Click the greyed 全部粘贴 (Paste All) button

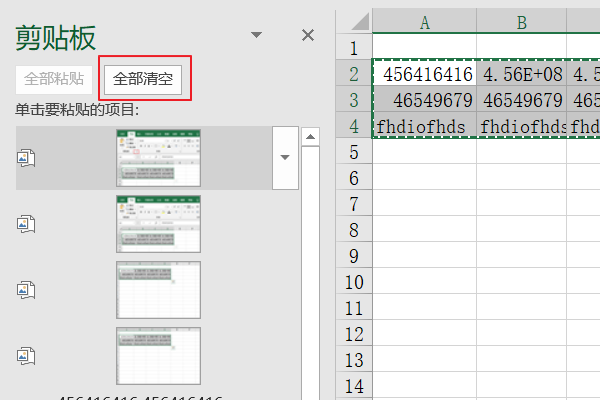54,80
